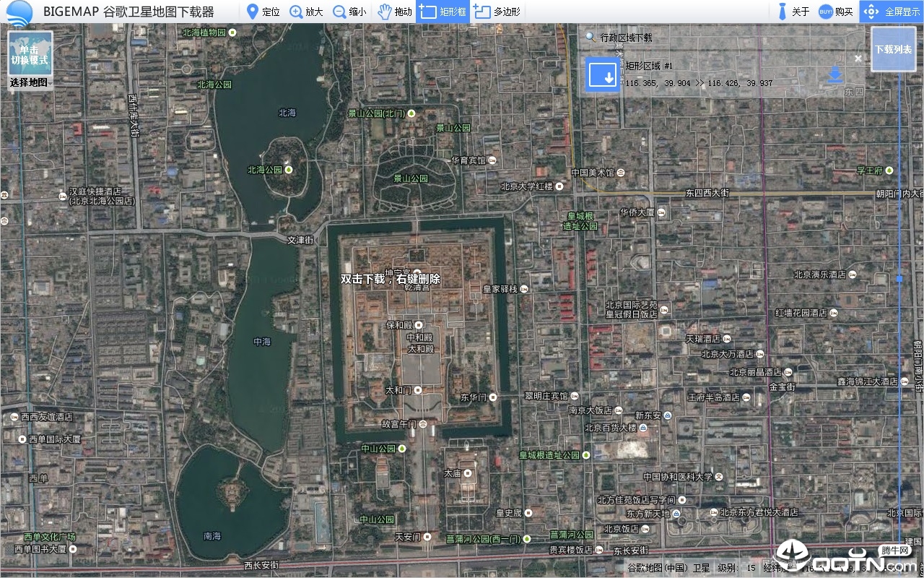924x578 pixels.
Task: Click the 菖蒲河公园(西一门) marker
Action: pyautogui.click(x=526, y=538)
